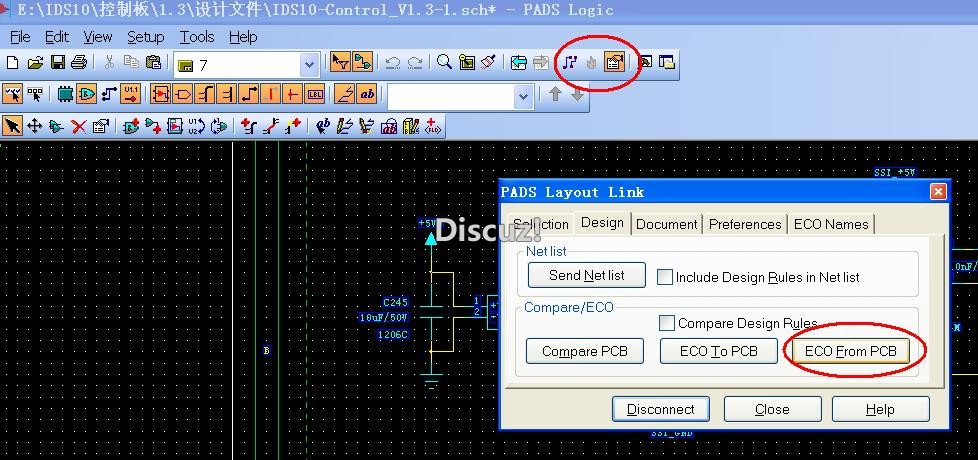Expand the empty combo box in filter toolbar
Viewport: 978px width, 460px height.
click(523, 97)
